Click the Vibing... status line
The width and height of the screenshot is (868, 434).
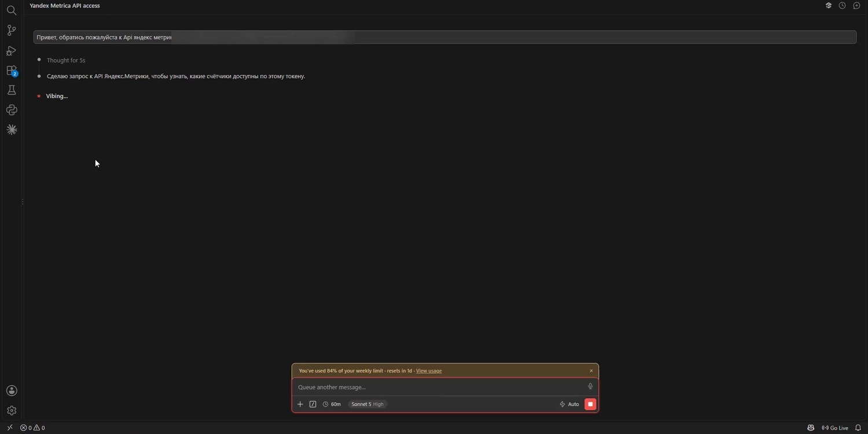[x=57, y=96]
